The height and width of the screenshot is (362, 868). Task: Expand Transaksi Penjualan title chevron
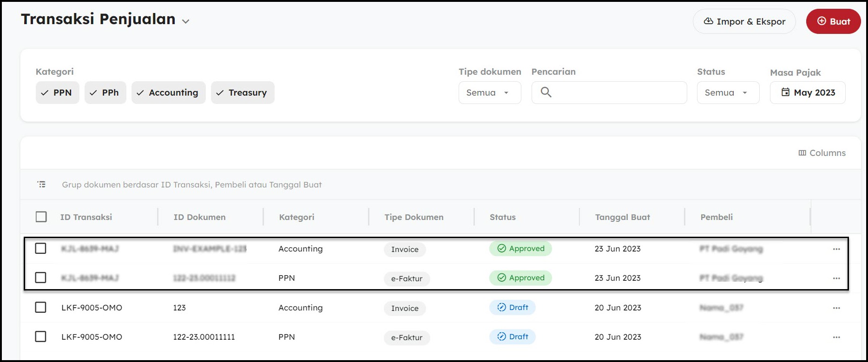[x=186, y=21]
